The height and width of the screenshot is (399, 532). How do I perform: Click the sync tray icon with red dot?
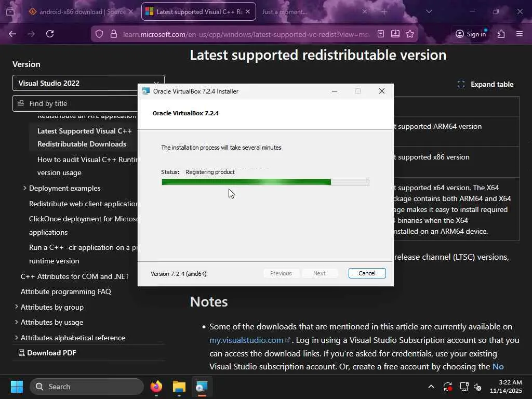pyautogui.click(x=447, y=387)
